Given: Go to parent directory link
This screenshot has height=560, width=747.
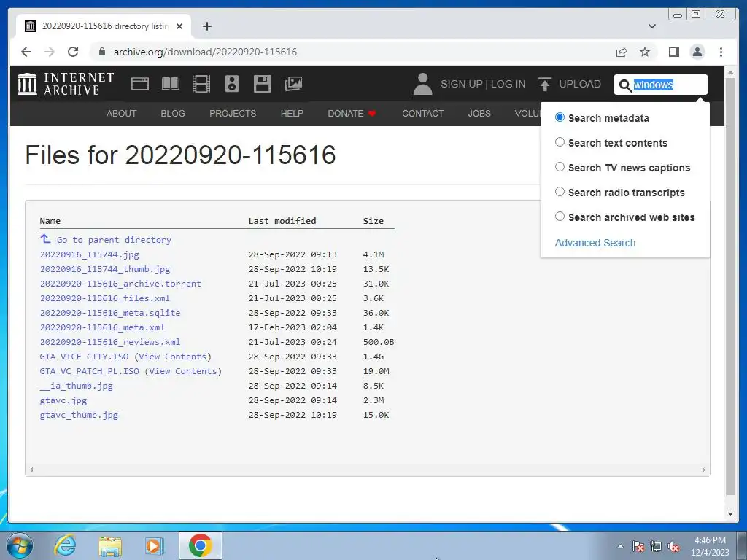Looking at the screenshot, I should click(x=114, y=240).
